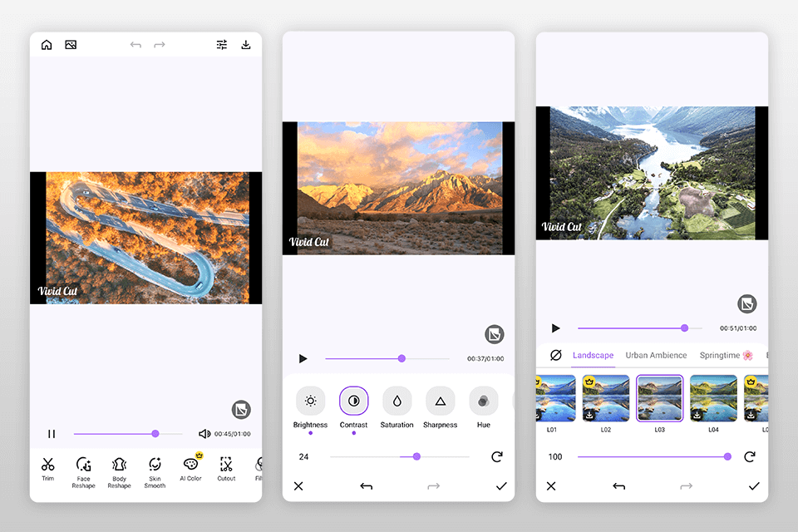
Task: Redo the adjustment in middle screen
Action: click(434, 486)
